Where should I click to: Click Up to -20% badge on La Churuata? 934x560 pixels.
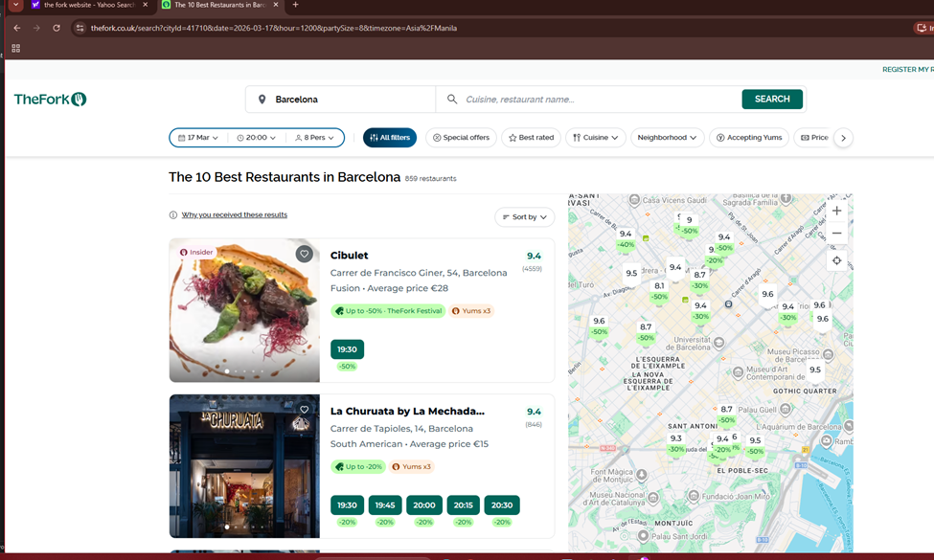click(x=358, y=466)
